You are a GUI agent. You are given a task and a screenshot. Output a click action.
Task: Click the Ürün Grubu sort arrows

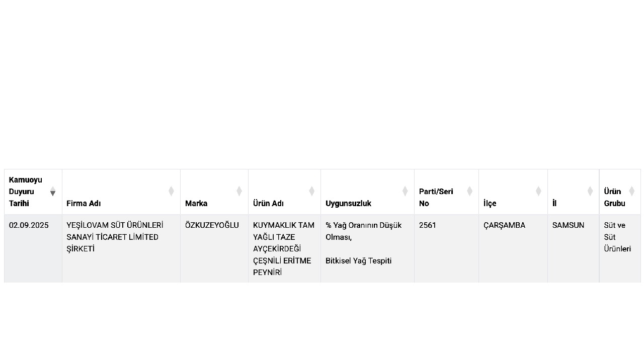click(x=631, y=191)
